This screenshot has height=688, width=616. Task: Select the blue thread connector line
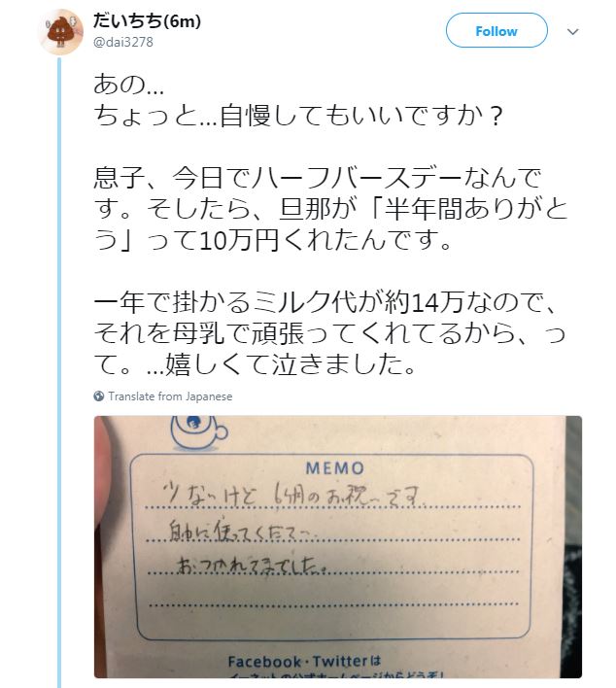point(59,372)
